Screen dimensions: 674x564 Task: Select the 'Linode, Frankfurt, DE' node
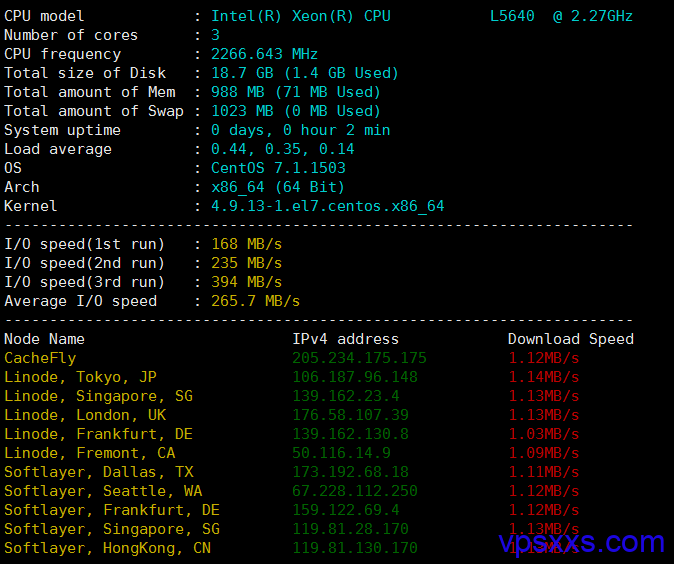point(98,434)
